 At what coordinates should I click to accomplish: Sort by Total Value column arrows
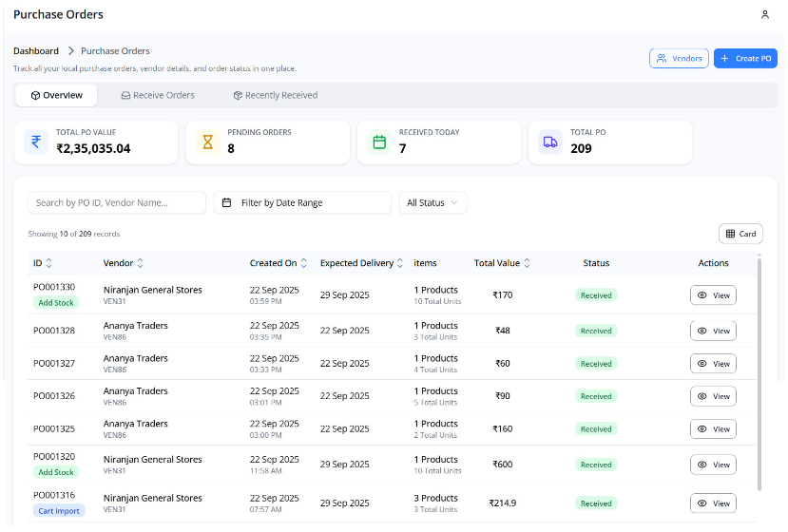(x=527, y=263)
